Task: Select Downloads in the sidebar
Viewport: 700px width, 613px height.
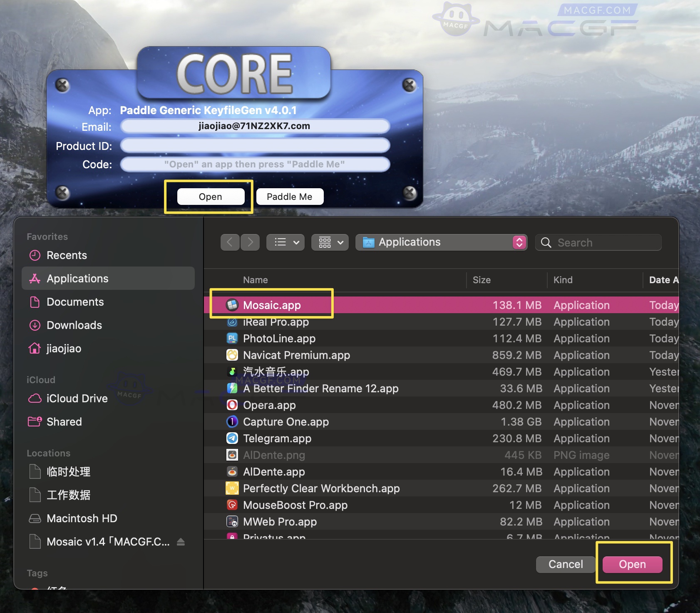Action: 74,325
